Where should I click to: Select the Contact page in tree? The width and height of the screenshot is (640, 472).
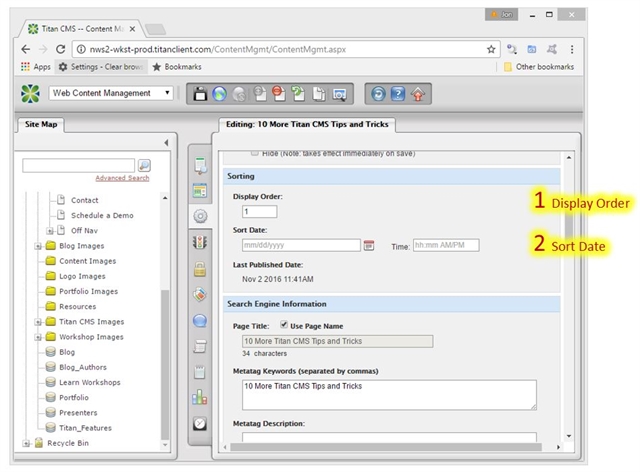tap(84, 200)
